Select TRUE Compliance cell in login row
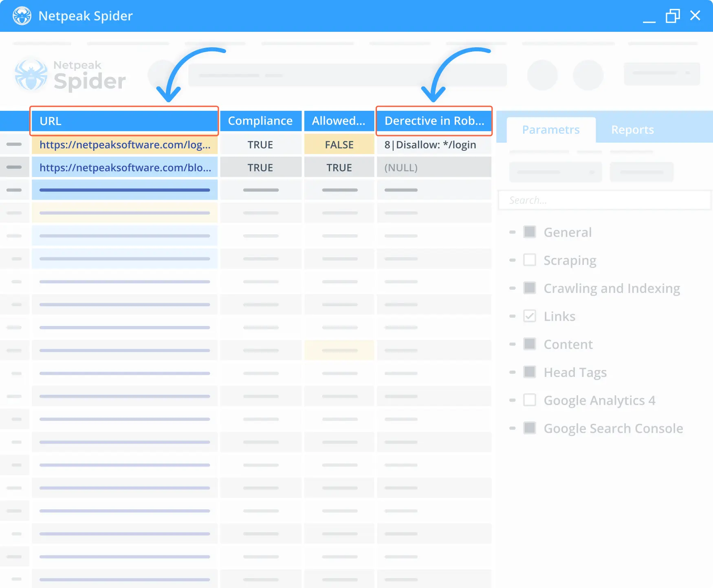The width and height of the screenshot is (713, 588). click(x=261, y=145)
